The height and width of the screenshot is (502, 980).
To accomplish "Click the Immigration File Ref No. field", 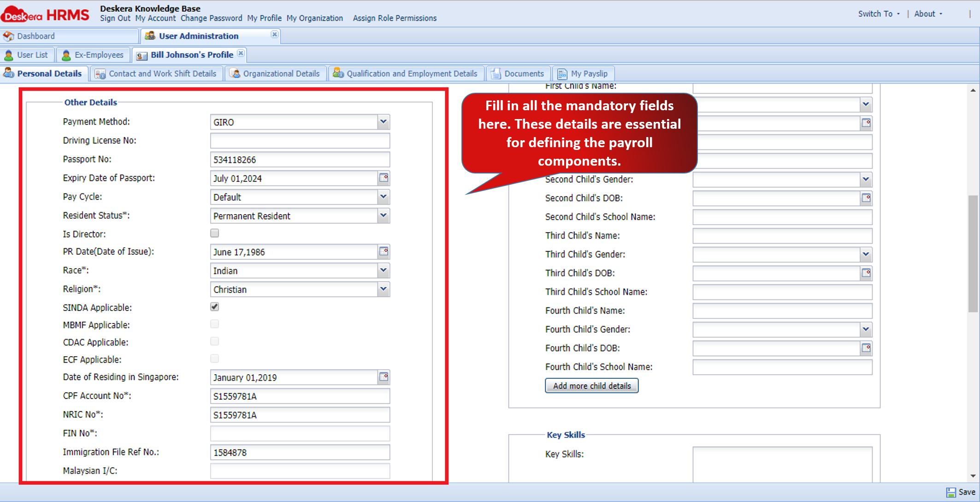I will coord(300,452).
